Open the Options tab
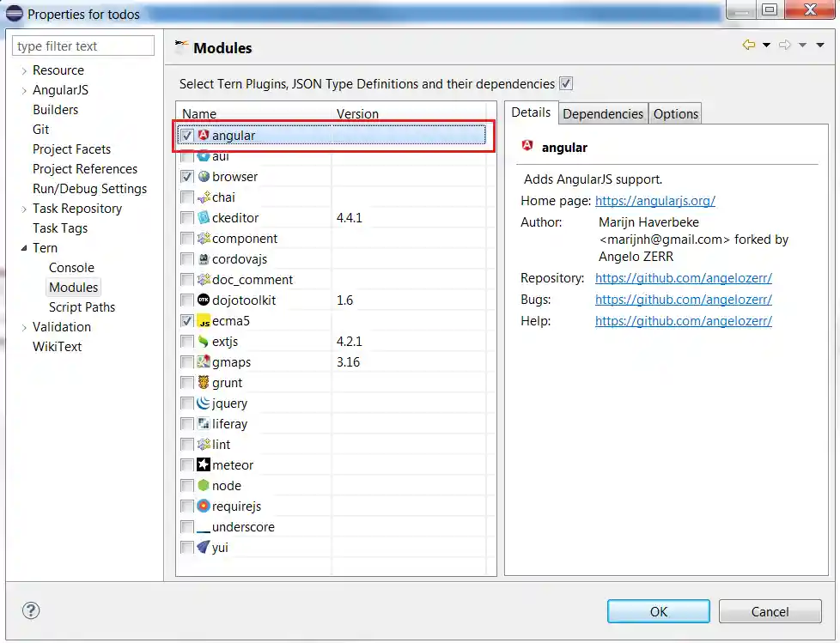Screen dimensions: 840x643 click(x=675, y=112)
